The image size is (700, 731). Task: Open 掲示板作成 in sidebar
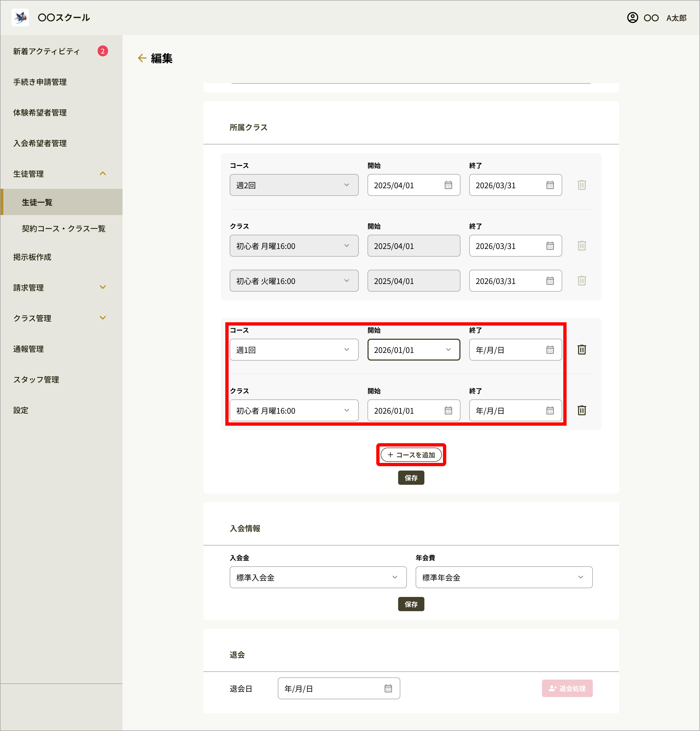point(33,257)
